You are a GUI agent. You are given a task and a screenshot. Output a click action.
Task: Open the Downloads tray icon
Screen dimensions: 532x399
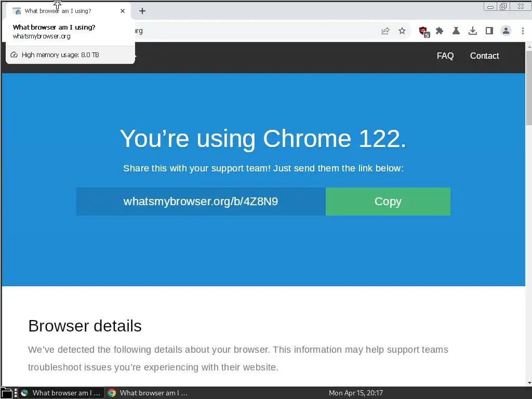[x=473, y=31]
